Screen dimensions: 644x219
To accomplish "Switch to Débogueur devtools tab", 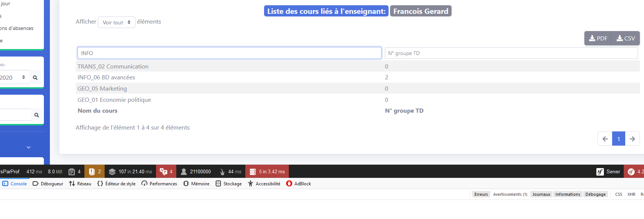I will 48,184.
